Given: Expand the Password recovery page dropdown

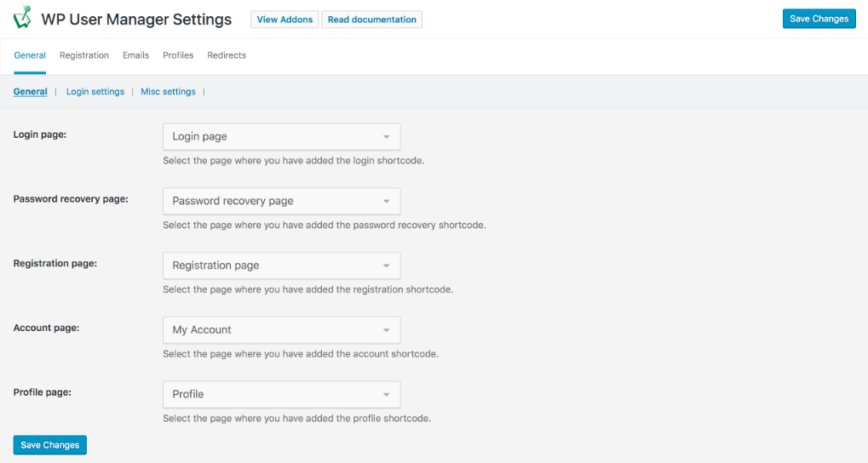Looking at the screenshot, I should pos(281,202).
